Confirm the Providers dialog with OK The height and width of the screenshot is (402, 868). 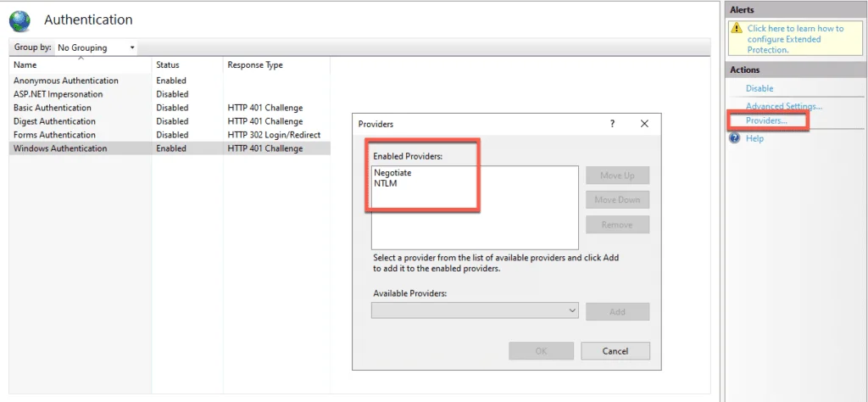point(542,351)
